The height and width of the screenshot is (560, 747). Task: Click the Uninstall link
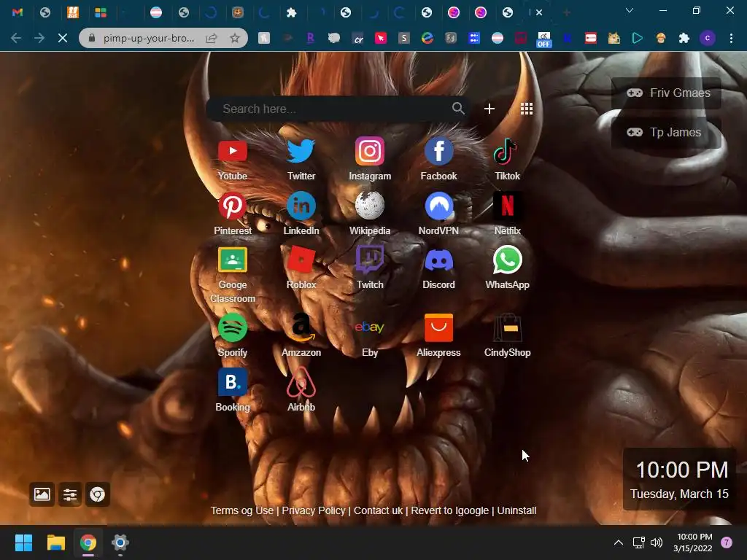[x=517, y=510]
